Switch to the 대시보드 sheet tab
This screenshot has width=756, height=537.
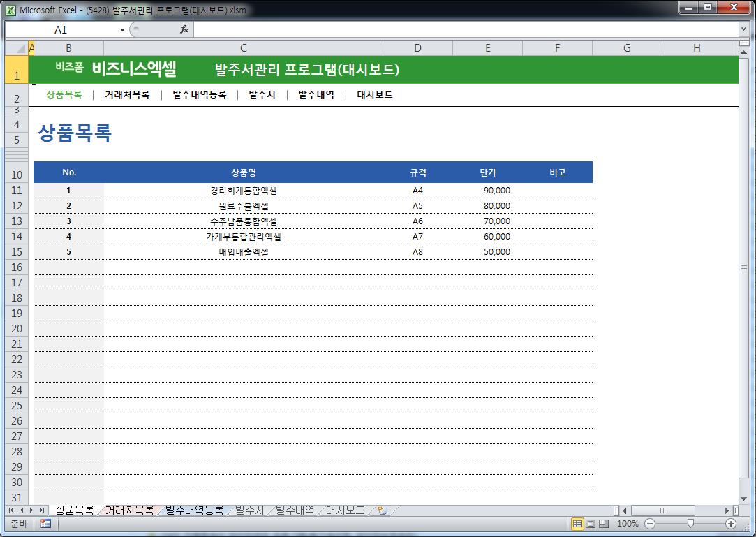[346, 510]
